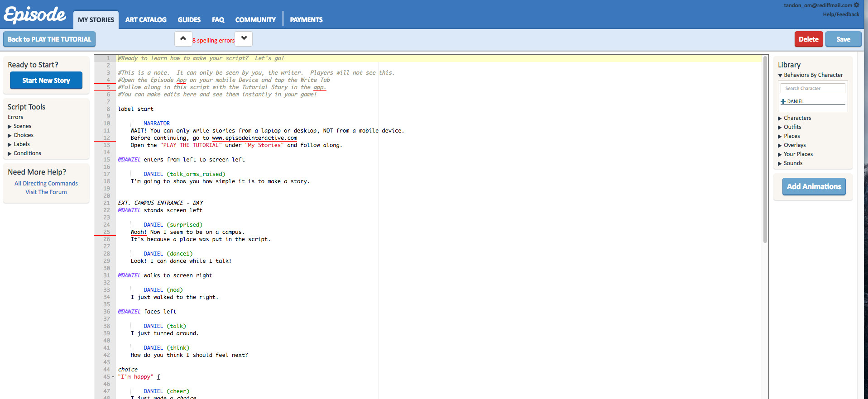This screenshot has width=868, height=399.
Task: Click Start New Story button
Action: coord(46,80)
